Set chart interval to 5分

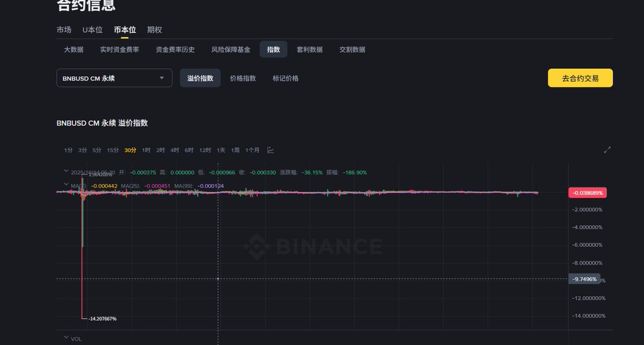pos(97,150)
